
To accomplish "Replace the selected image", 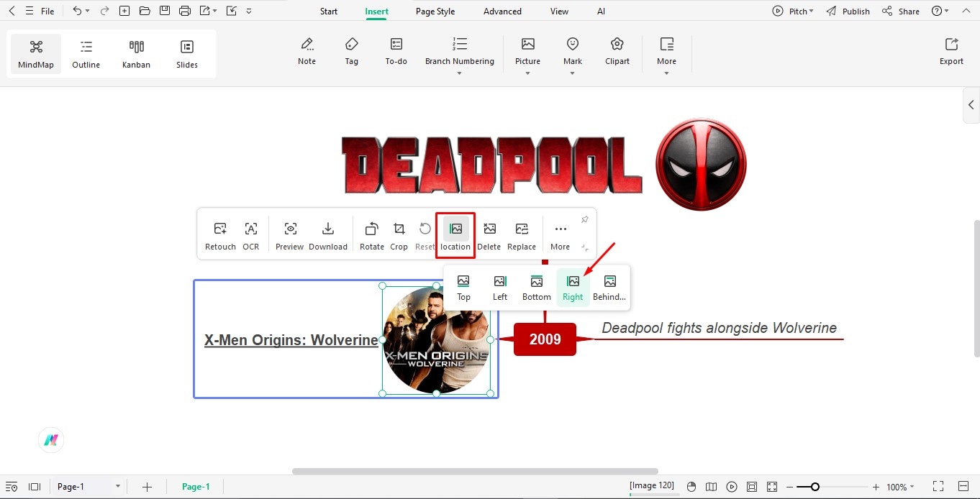I will 522,237.
